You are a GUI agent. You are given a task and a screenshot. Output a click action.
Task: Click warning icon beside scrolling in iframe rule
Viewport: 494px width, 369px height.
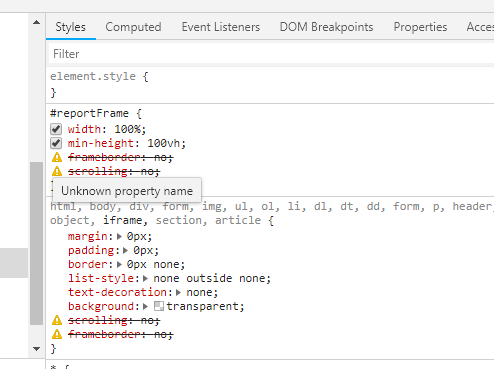point(57,320)
